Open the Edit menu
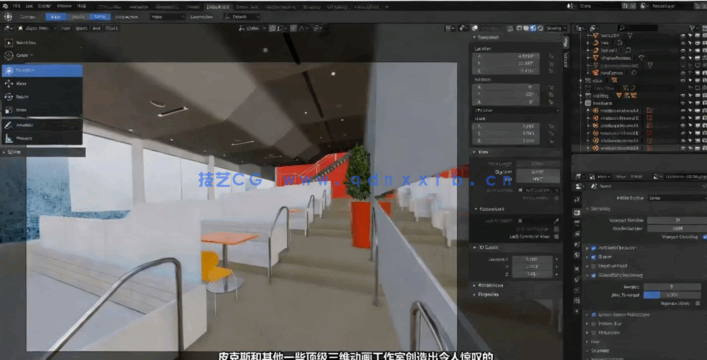Screen dimensions: 707x360 (30, 6)
